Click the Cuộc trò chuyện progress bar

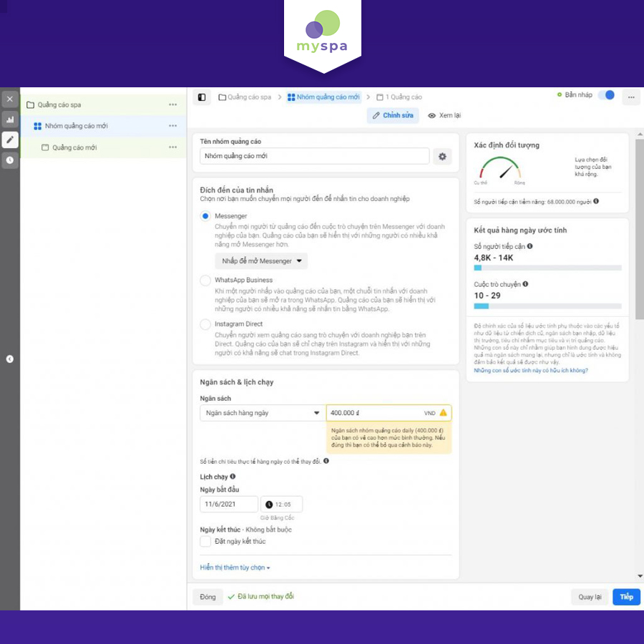click(x=547, y=306)
